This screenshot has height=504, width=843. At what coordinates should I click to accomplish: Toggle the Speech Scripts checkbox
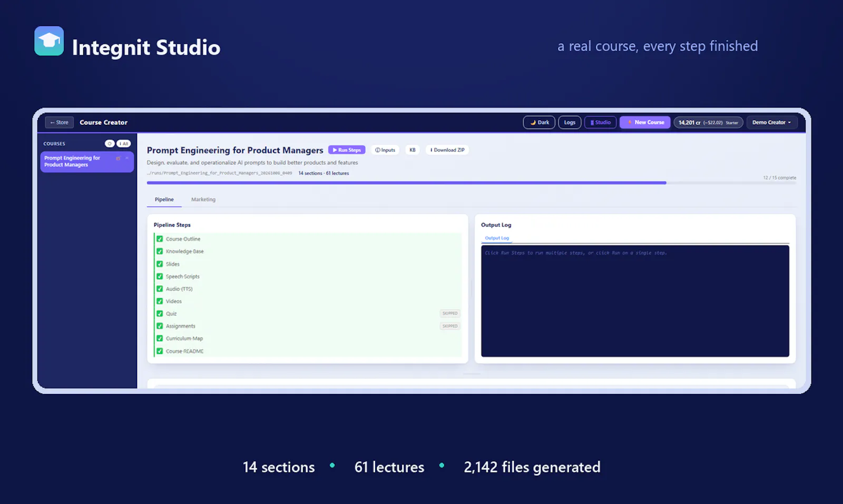(x=160, y=276)
